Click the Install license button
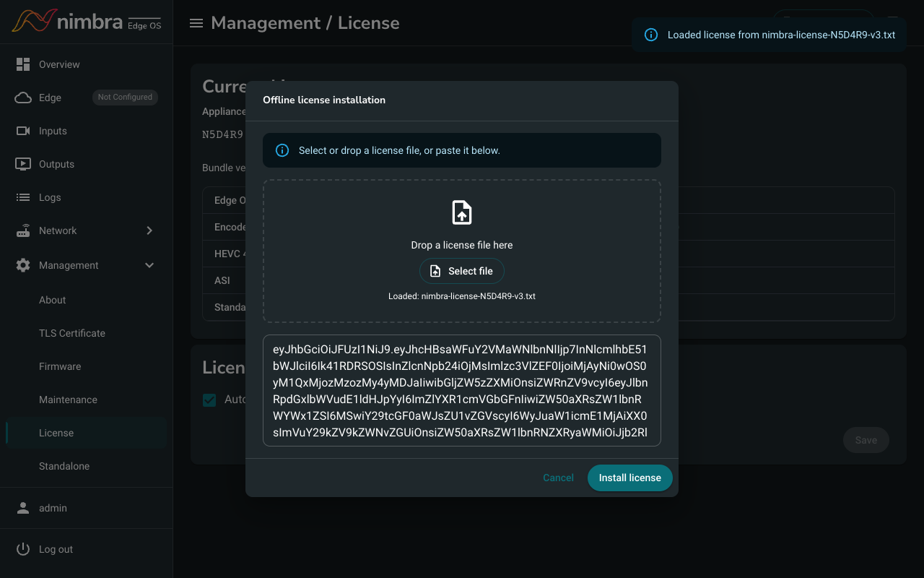The image size is (924, 578). [x=630, y=478]
